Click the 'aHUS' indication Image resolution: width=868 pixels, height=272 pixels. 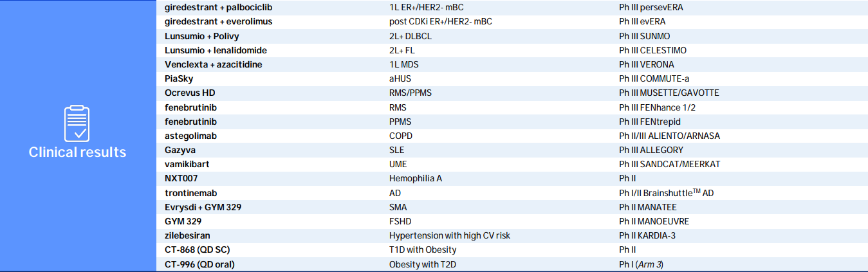pos(400,78)
